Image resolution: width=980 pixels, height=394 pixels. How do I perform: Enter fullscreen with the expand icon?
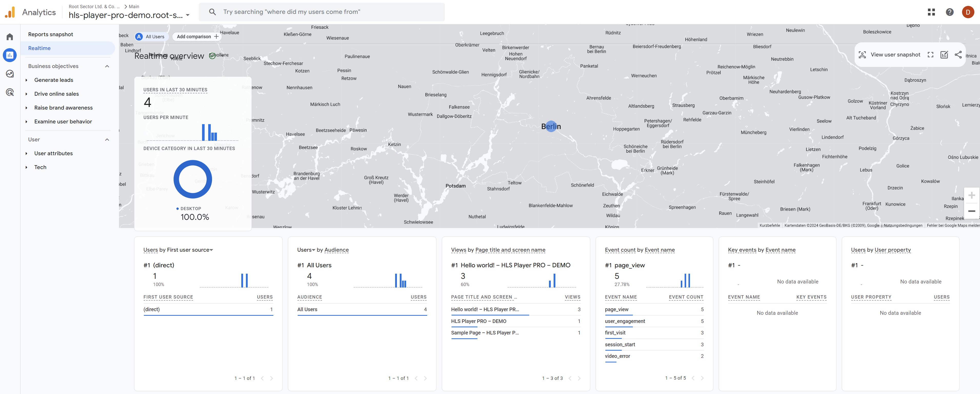[x=930, y=55]
